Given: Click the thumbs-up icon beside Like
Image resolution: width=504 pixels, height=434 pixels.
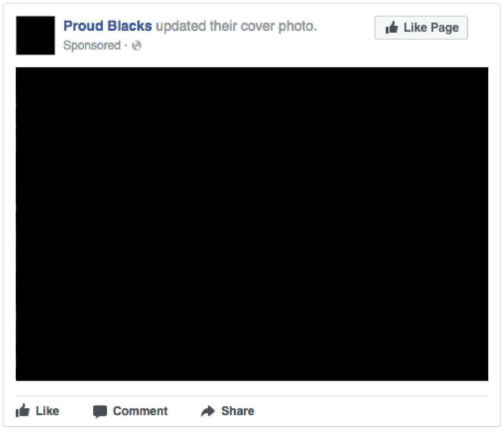Looking at the screenshot, I should coord(23,411).
